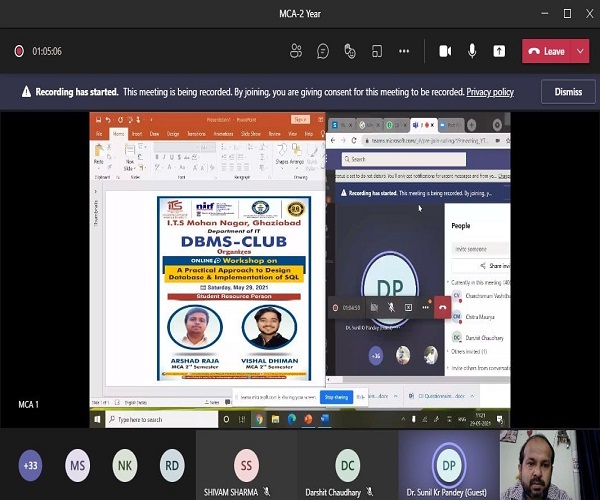
Task: Select the MS participant avatar
Action: 77,465
